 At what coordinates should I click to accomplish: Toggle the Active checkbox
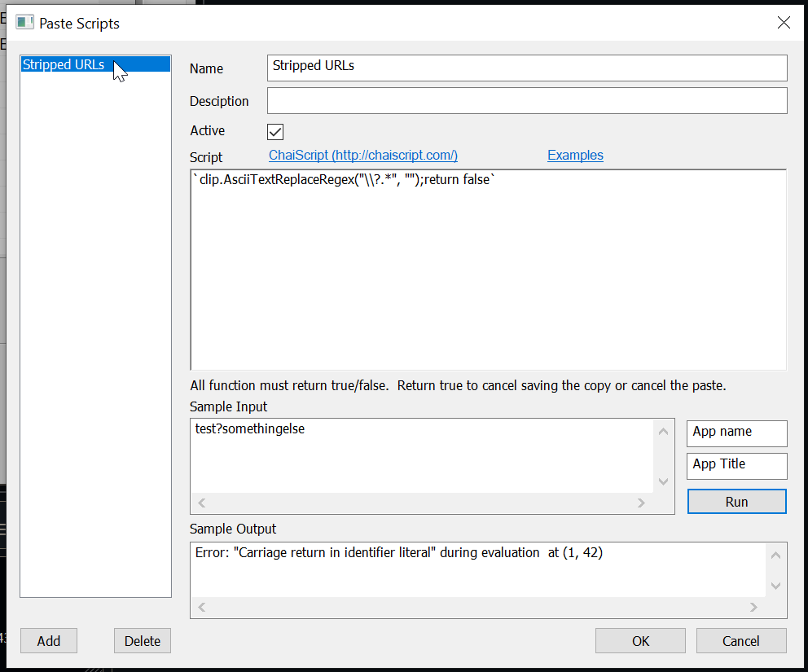pyautogui.click(x=275, y=131)
